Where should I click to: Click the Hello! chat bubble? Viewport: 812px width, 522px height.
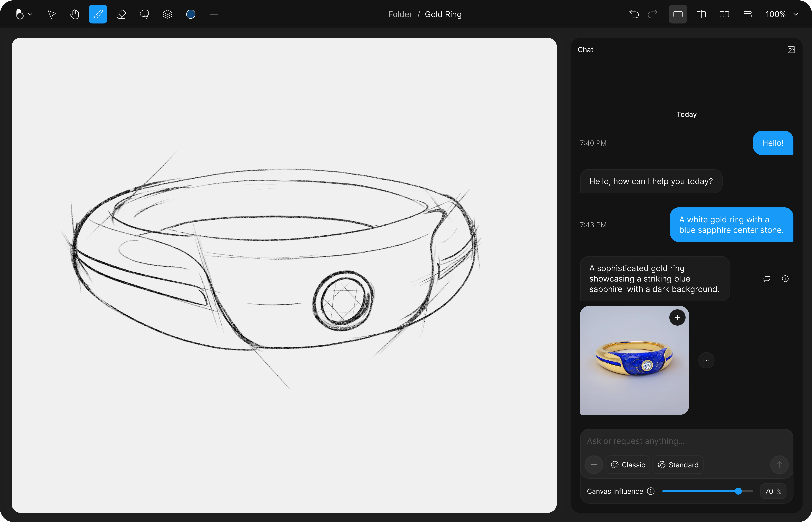(x=773, y=143)
